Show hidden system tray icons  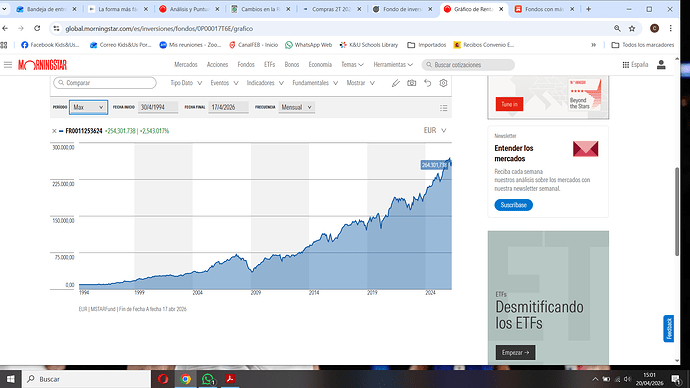point(595,379)
